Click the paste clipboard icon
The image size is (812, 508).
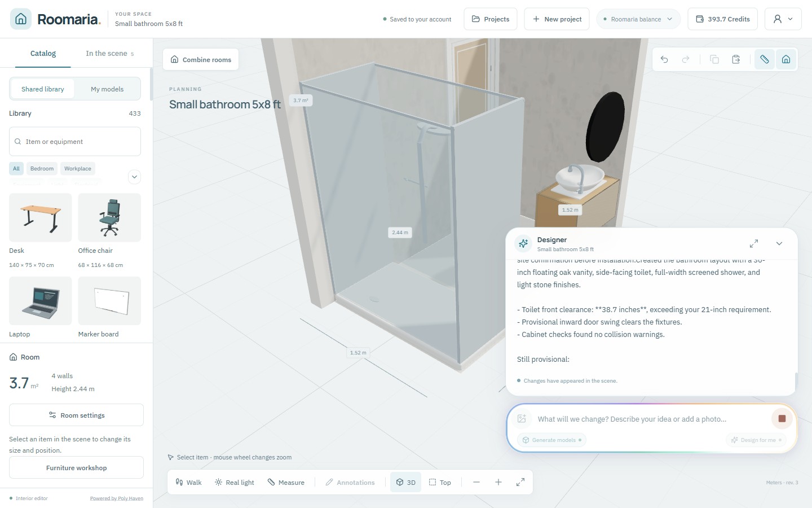736,59
